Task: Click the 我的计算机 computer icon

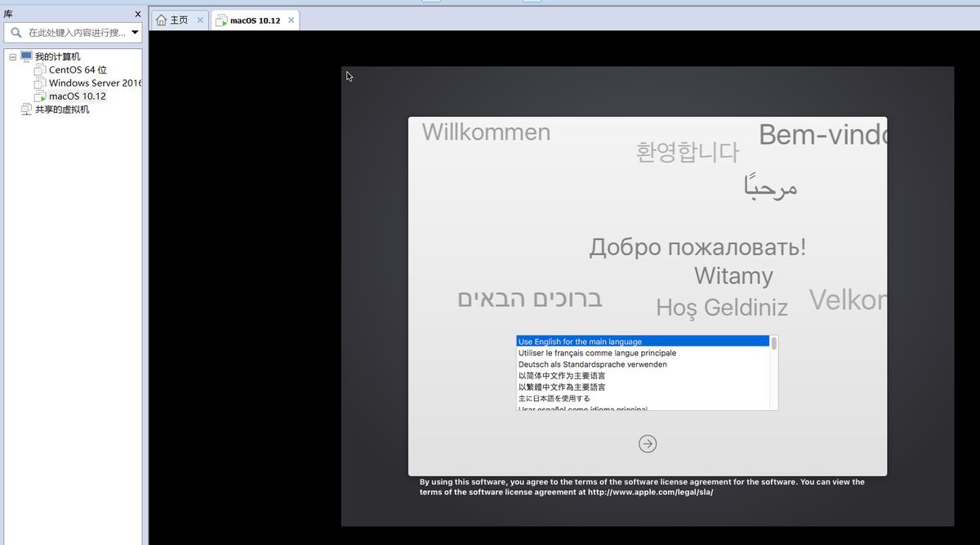Action: click(25, 56)
